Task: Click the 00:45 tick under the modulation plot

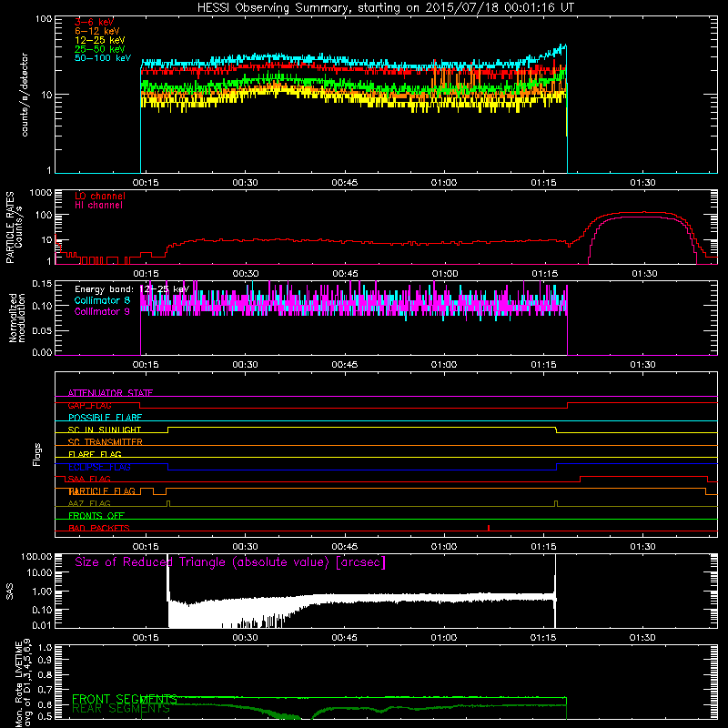Action: (345, 365)
